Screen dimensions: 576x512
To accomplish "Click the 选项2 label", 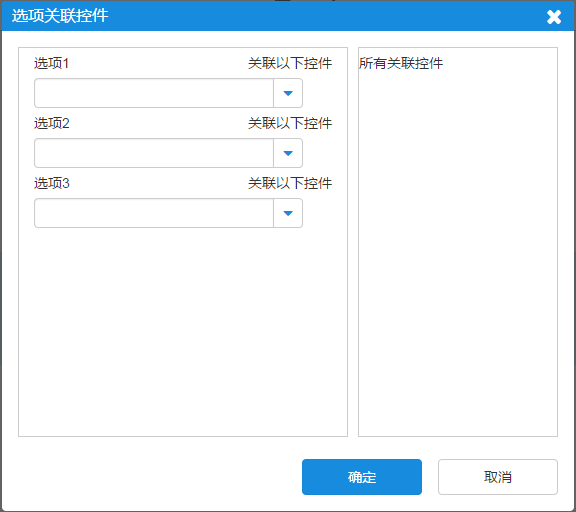I will click(x=51, y=123).
